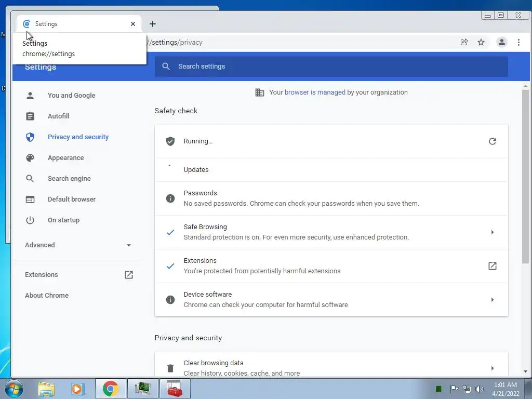Expand Clear browsing data row arrow
The width and height of the screenshot is (532, 399).
pos(493,368)
